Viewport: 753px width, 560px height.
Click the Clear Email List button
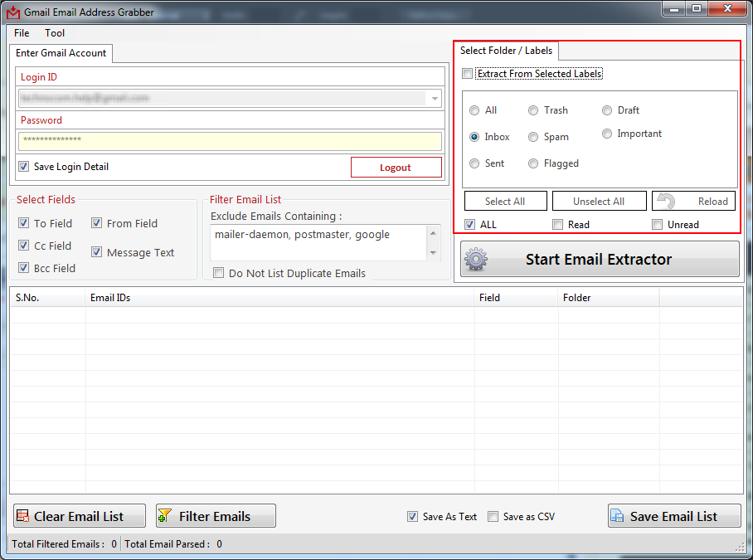click(80, 516)
